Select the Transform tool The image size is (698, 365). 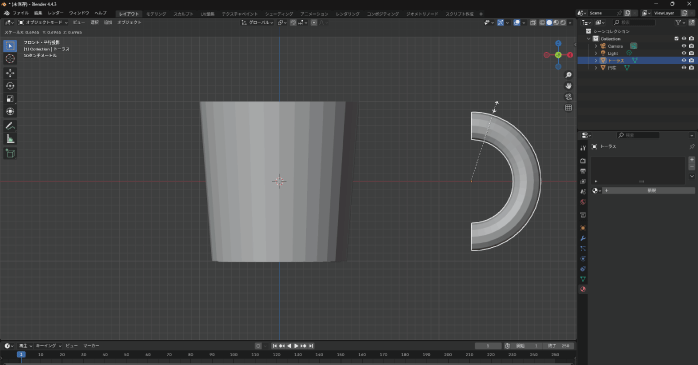pyautogui.click(x=10, y=112)
